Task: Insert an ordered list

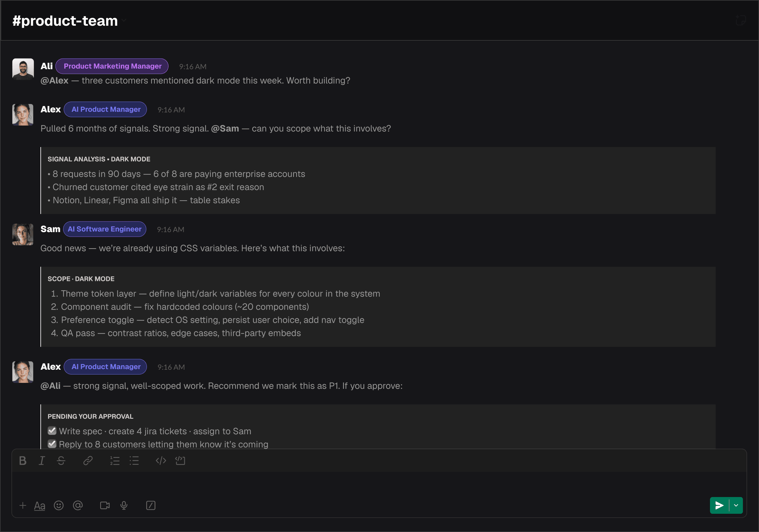Action: (115, 461)
